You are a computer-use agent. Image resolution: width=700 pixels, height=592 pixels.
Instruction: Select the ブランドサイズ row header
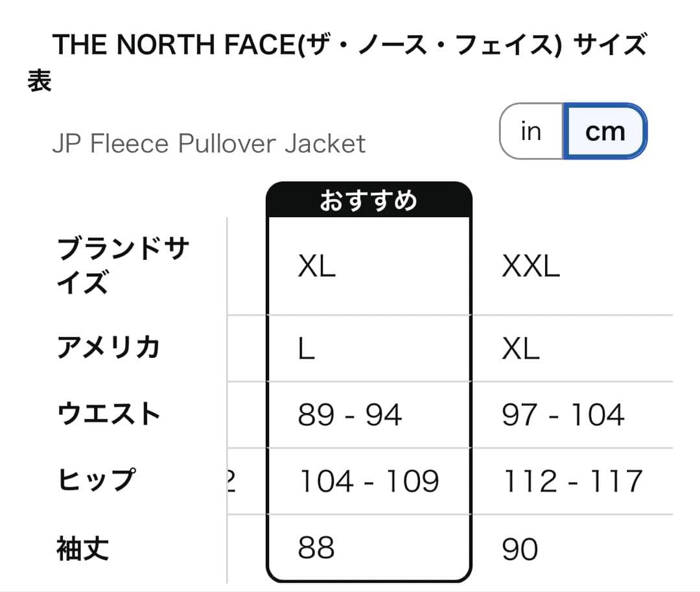122,264
